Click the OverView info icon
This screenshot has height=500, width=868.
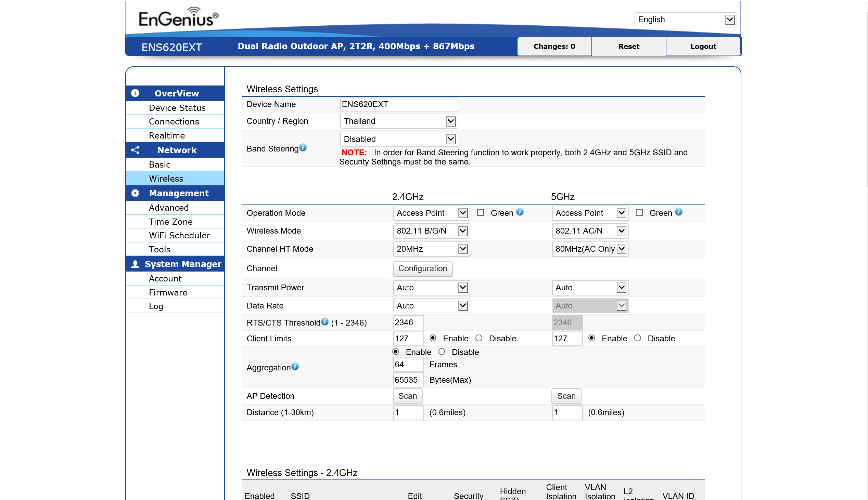pyautogui.click(x=135, y=93)
